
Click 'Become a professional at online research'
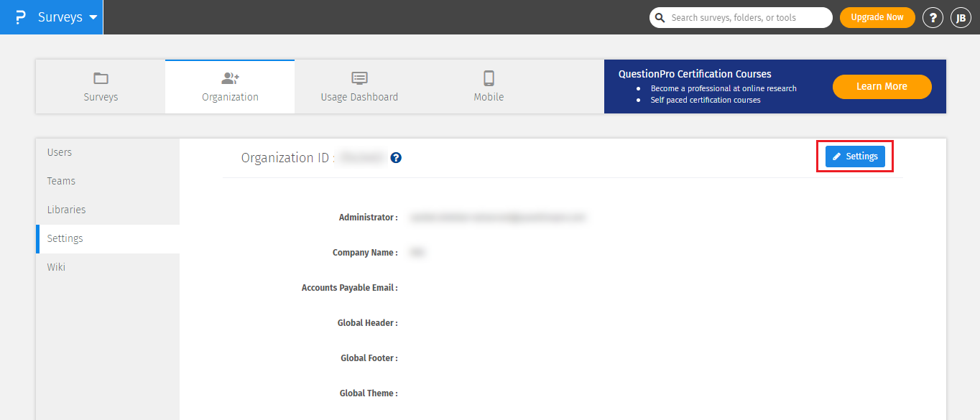click(724, 88)
